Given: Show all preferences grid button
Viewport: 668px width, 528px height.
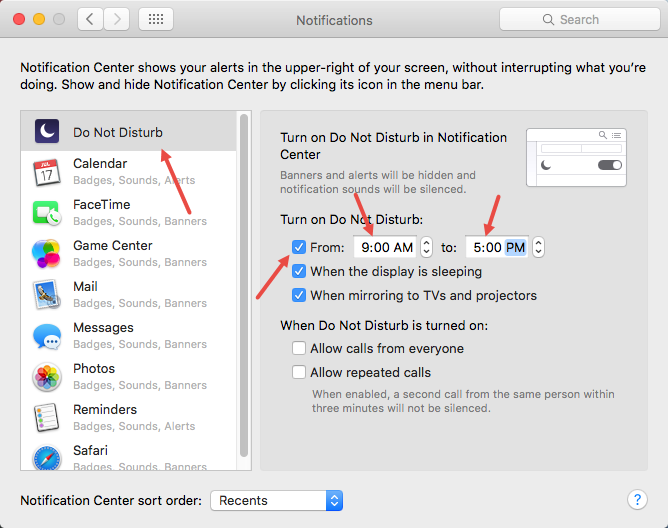Looking at the screenshot, I should tap(156, 19).
